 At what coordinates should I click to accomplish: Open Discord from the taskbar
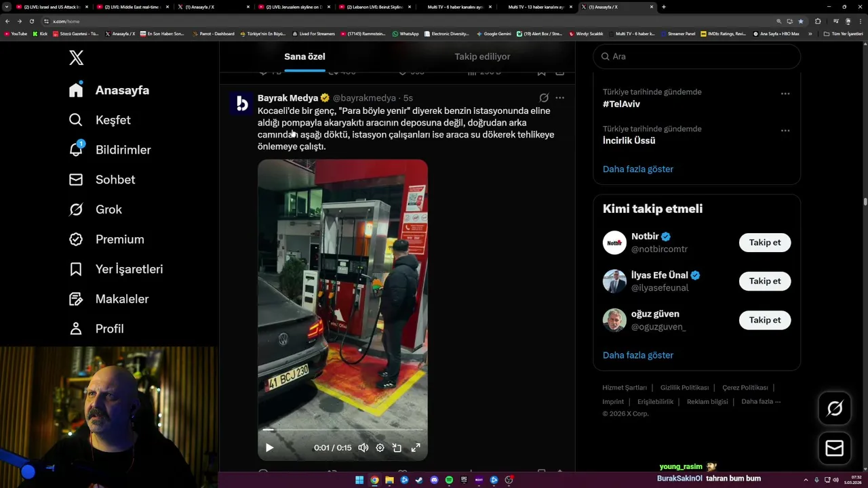click(434, 480)
